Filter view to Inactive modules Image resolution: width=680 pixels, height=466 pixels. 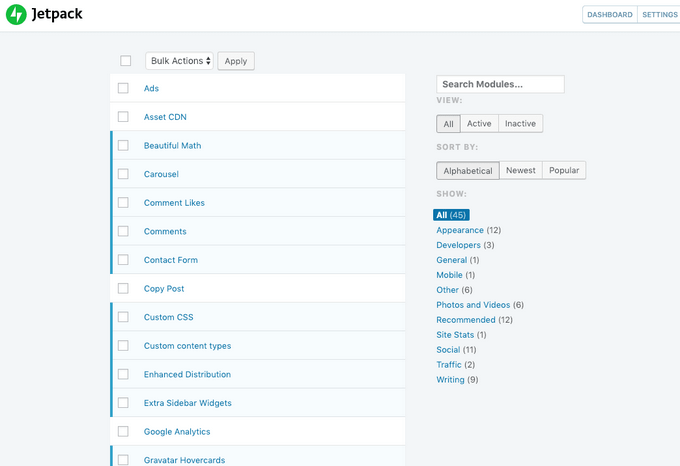[520, 124]
